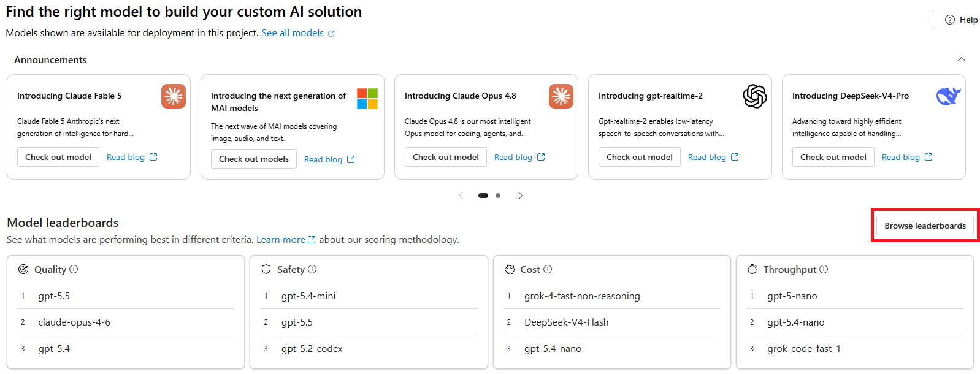
Task: Click the Introducing Claude Fable 5 title
Action: click(x=69, y=96)
